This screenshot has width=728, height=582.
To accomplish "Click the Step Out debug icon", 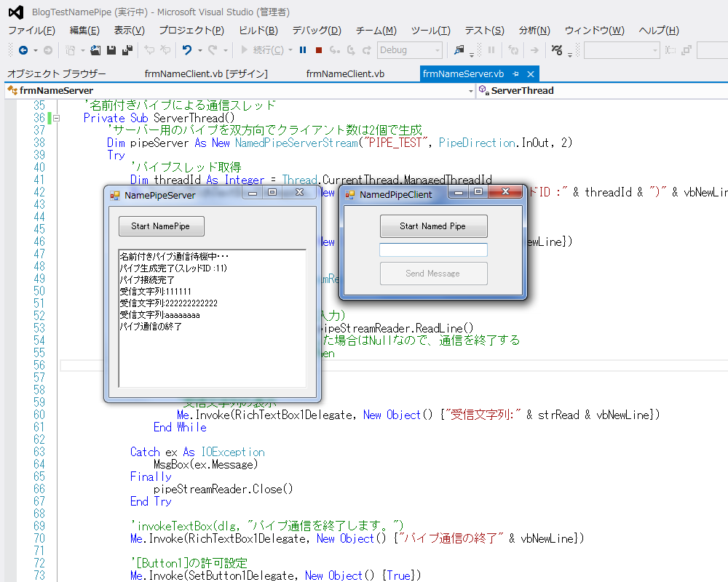I will click(x=367, y=49).
